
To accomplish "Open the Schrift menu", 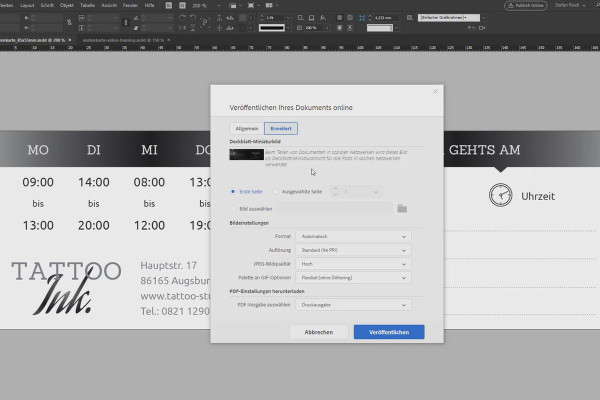I will 47,5.
